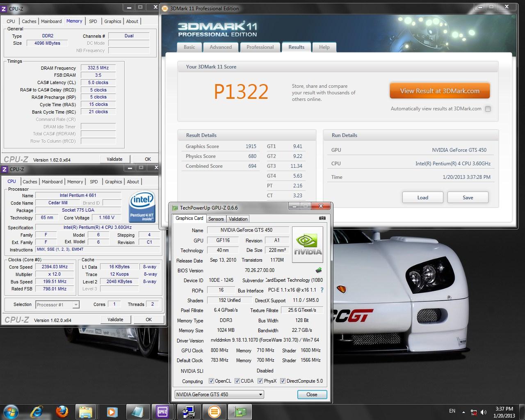Image resolution: width=525 pixels, height=420 pixels.
Task: Click the Specification field Intel Pentium 4 3.60GHz
Action: coord(97,227)
